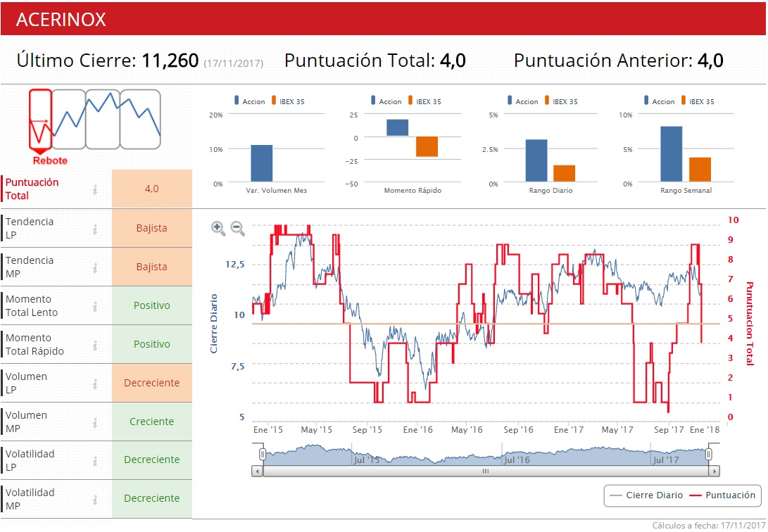
Task: Open info icon for Momento Total Lento
Action: [95, 306]
